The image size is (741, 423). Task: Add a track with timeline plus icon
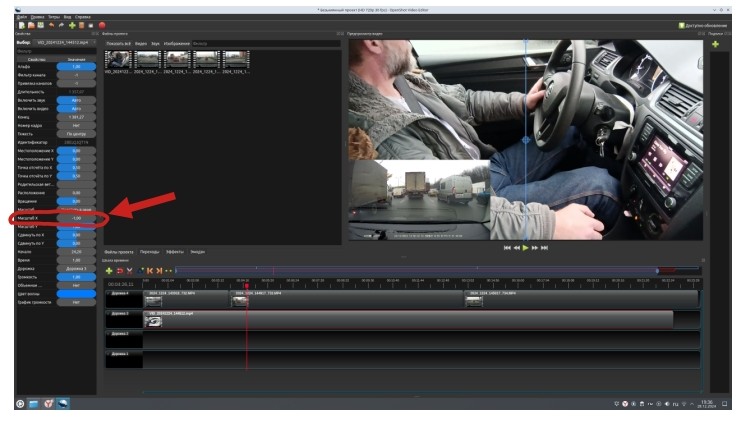coord(109,270)
